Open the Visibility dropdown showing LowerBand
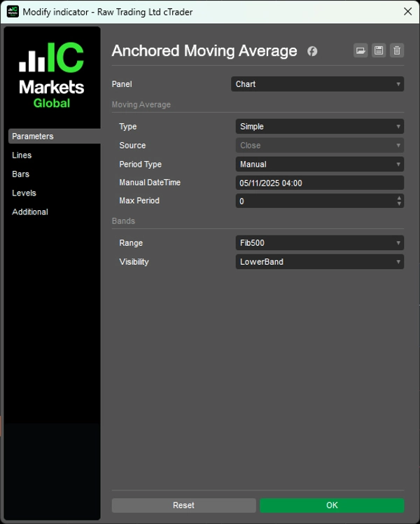The height and width of the screenshot is (524, 420). click(320, 262)
